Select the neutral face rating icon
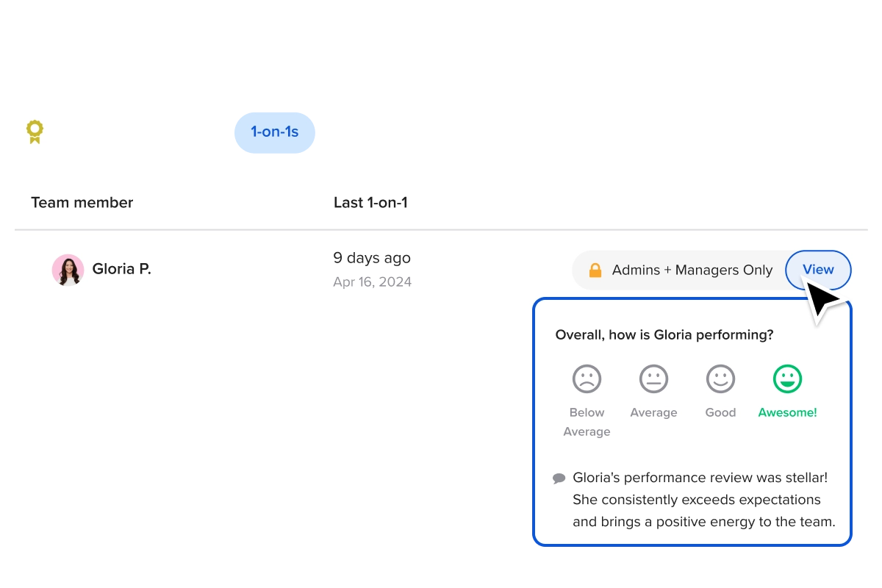882x588 pixels. pos(653,379)
